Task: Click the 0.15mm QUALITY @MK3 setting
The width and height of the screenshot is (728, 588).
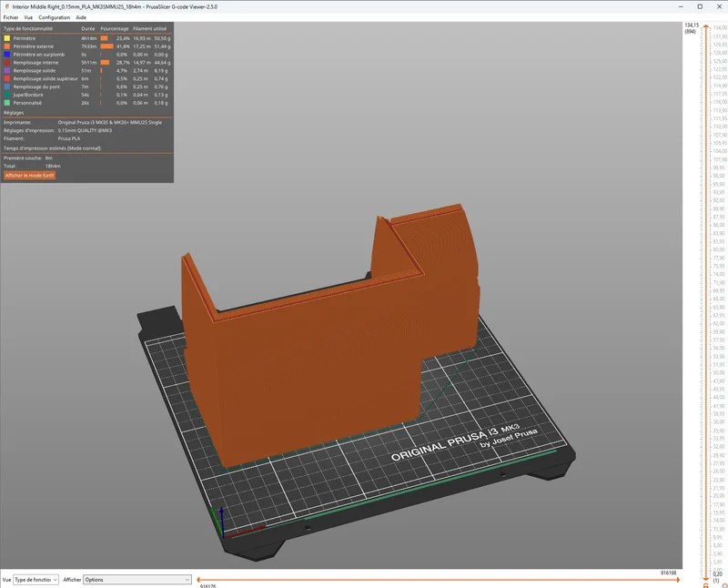Action: click(x=85, y=130)
